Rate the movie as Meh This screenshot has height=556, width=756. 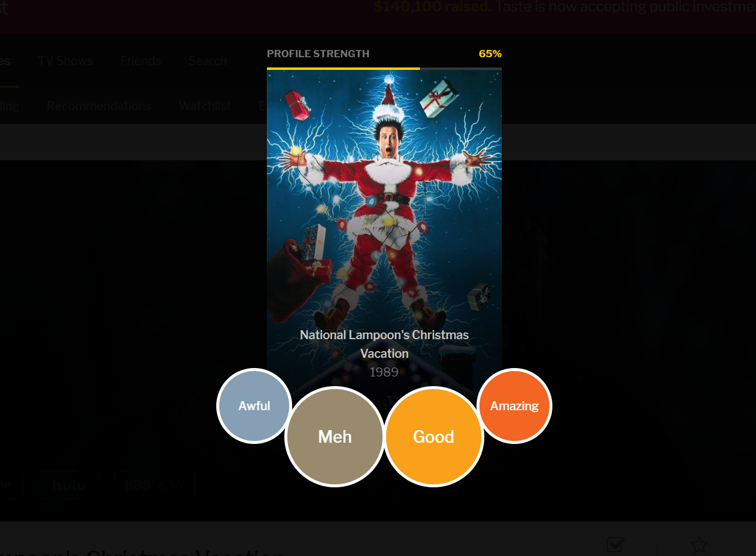click(x=335, y=437)
